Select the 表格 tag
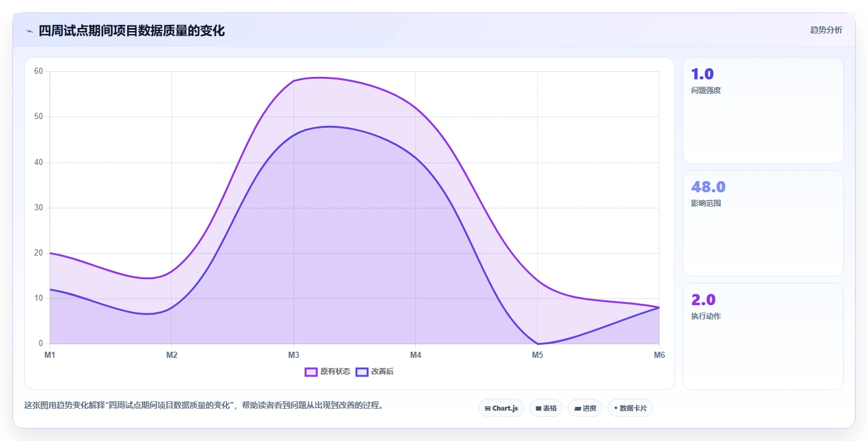 click(546, 408)
